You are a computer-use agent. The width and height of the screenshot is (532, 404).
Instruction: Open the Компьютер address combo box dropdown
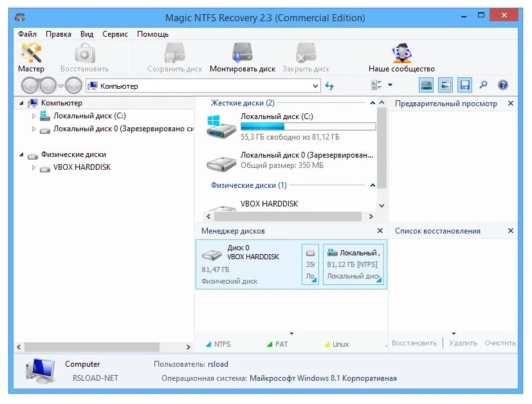click(316, 86)
